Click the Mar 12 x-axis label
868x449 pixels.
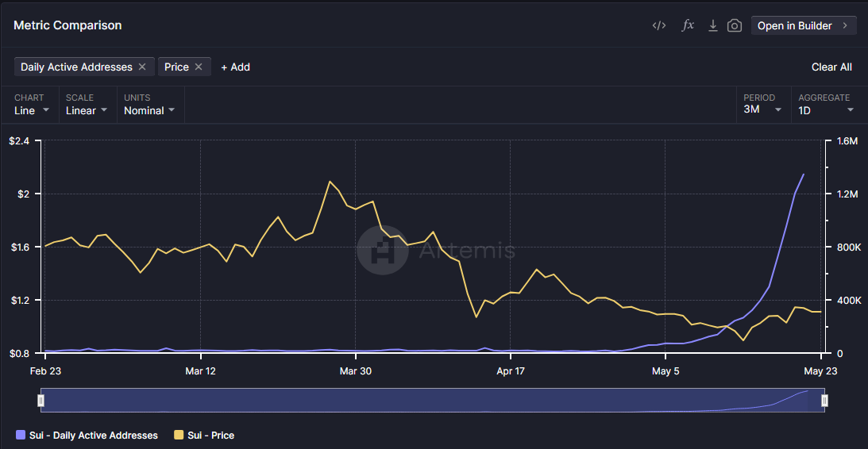(200, 371)
